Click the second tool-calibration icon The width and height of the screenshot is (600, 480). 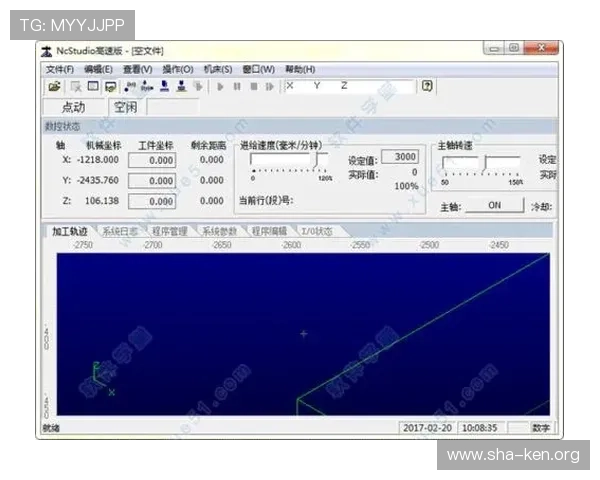[181, 87]
